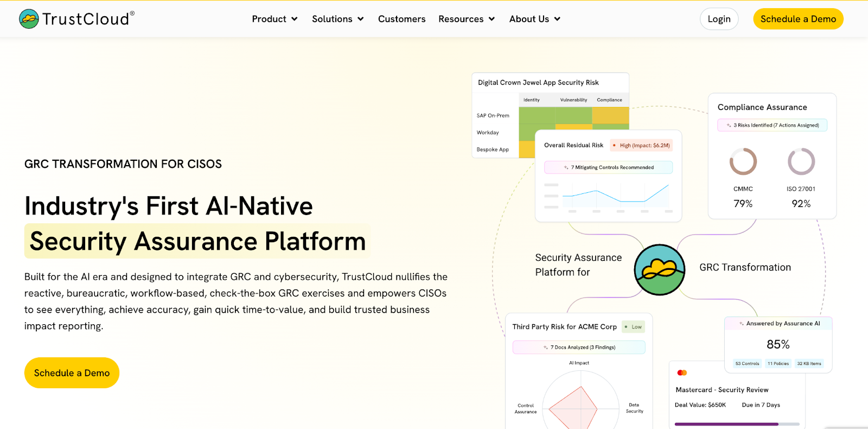This screenshot has height=429, width=868.
Task: Click sparkle icon beside 7 Mitigating Controls
Action: 566,167
